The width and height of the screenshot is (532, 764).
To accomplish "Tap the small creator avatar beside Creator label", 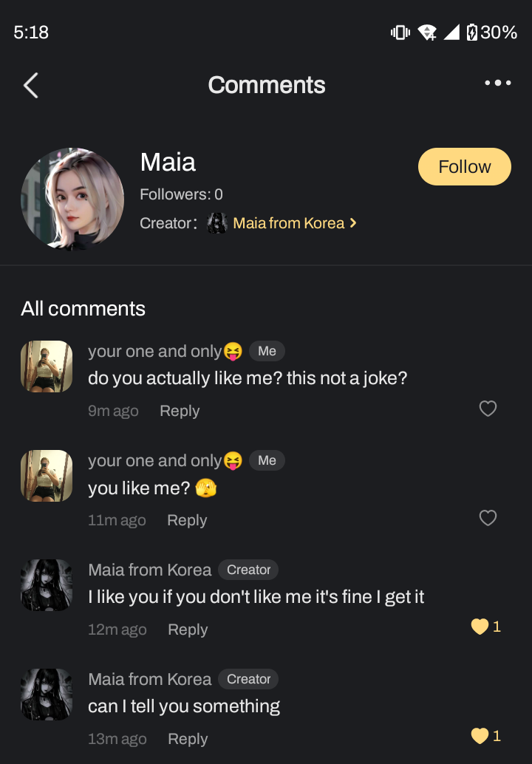I will (216, 223).
